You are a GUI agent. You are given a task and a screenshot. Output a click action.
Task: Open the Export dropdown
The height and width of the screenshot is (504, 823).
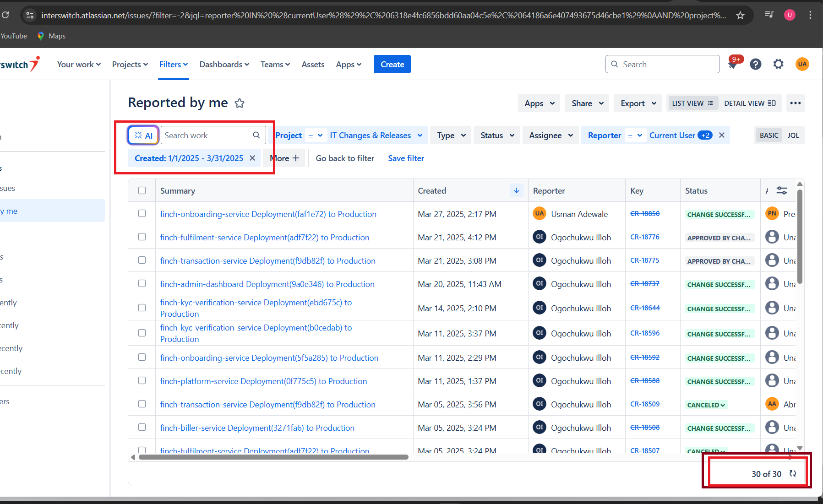pyautogui.click(x=638, y=103)
